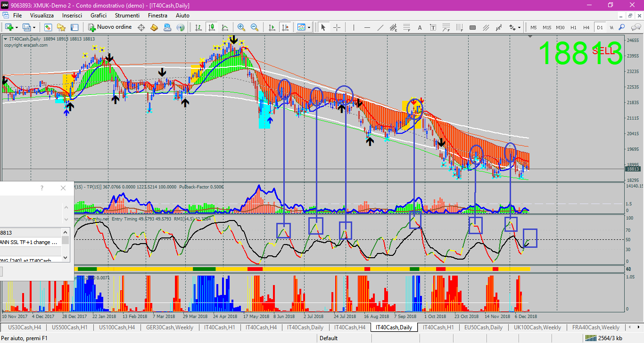Click dialog list scroll-up arrow
Image resolution: width=644 pixels, height=343 pixels.
[66, 231]
